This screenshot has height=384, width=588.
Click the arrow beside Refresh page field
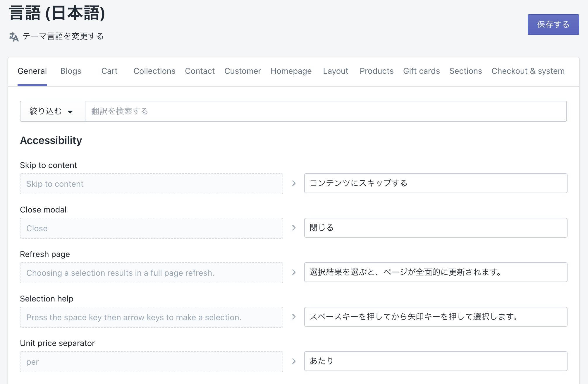pyautogui.click(x=294, y=272)
